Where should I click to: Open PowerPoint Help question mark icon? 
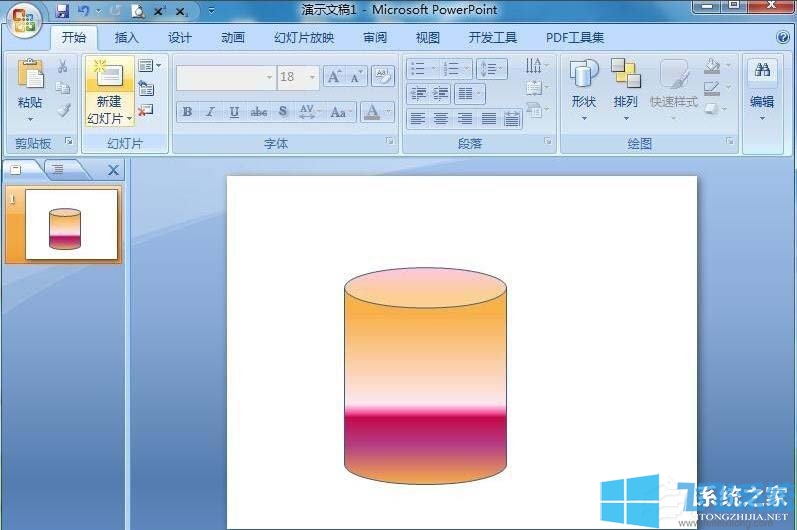coord(783,38)
